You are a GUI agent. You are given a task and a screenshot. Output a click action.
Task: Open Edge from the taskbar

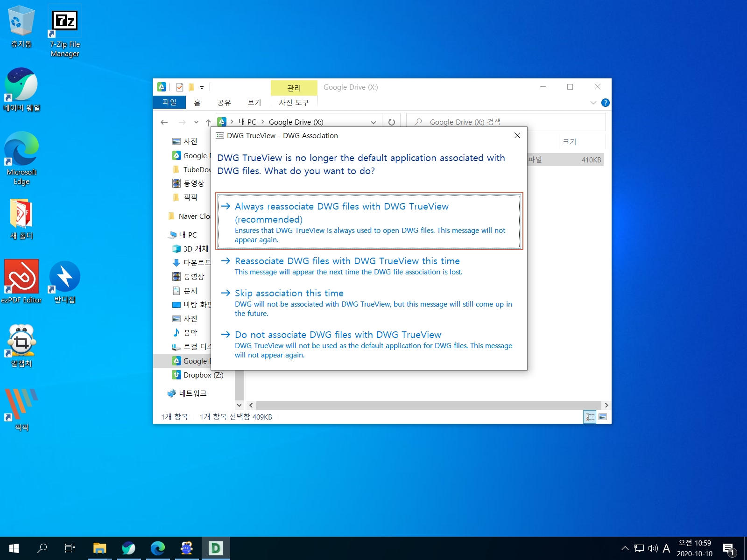pos(158,548)
